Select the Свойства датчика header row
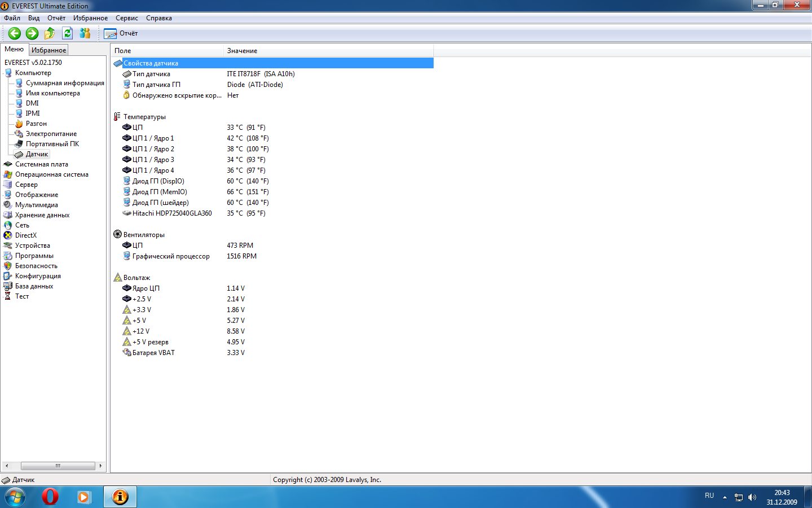Image resolution: width=812 pixels, height=508 pixels. tap(272, 63)
